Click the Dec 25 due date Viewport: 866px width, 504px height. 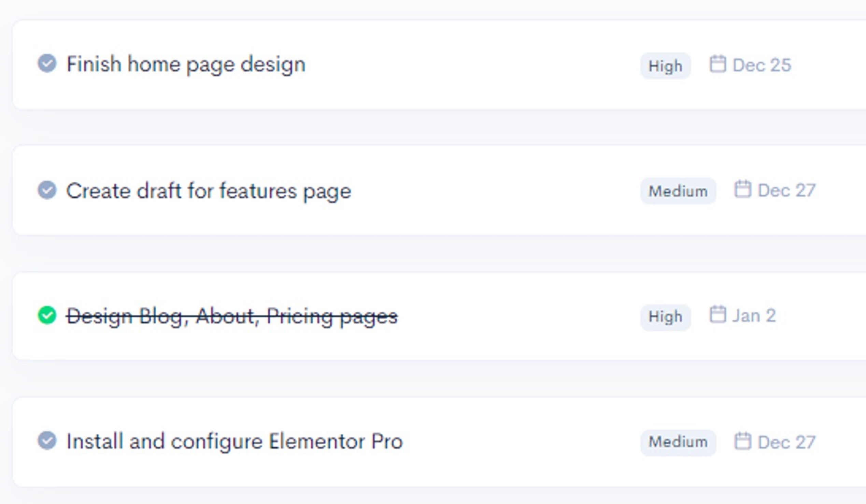(x=762, y=65)
